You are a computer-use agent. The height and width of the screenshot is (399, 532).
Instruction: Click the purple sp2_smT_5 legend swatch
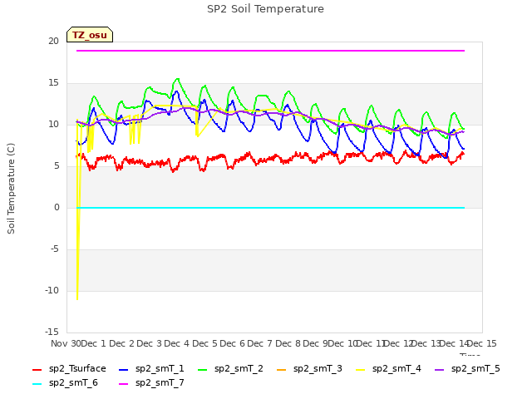[x=439, y=369]
